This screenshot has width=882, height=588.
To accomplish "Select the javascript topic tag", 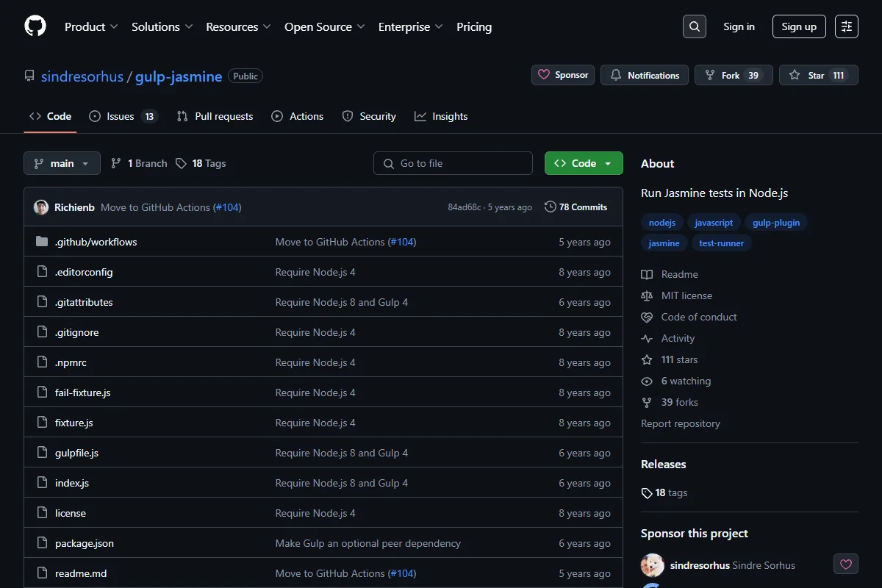I will pyautogui.click(x=714, y=222).
